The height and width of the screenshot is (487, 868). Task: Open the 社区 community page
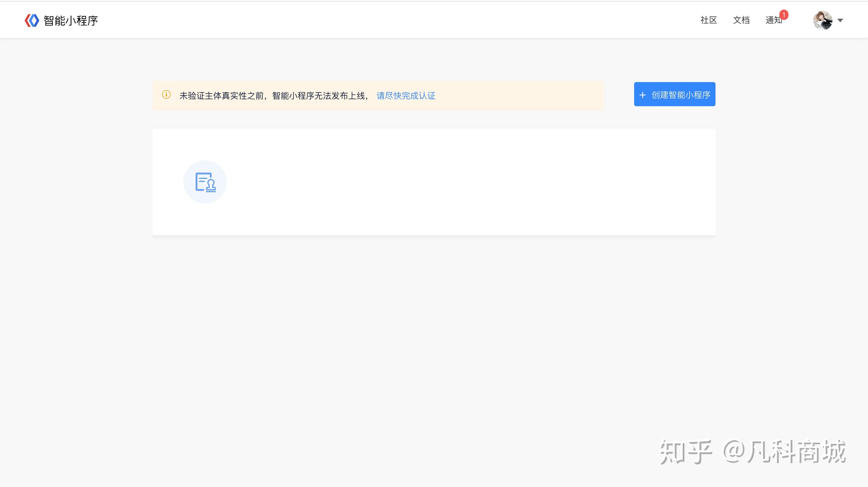click(x=709, y=20)
